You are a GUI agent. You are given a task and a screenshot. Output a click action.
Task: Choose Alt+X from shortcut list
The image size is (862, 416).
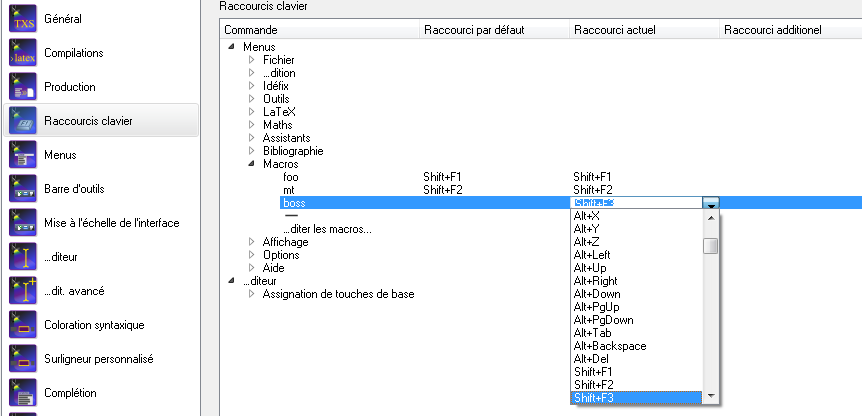click(x=637, y=216)
